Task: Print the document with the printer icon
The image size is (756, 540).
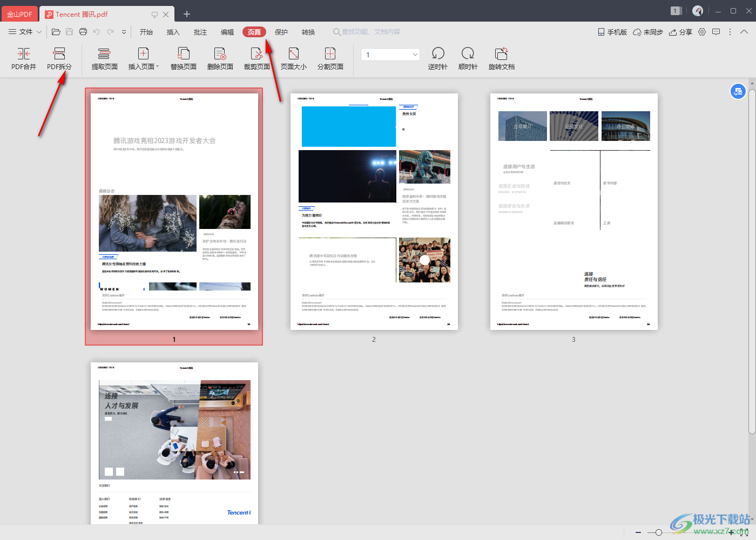Action: pos(83,32)
